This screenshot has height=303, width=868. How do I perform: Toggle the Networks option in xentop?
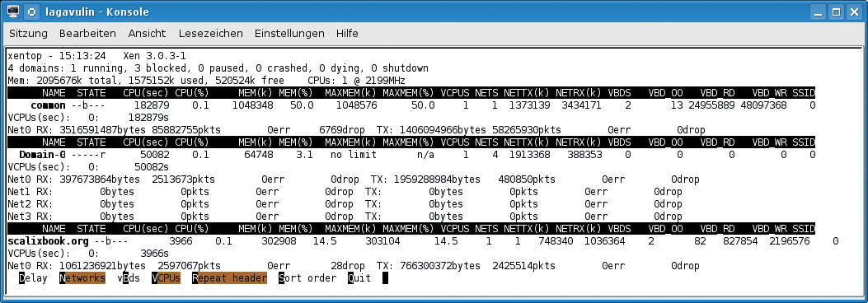[82, 278]
